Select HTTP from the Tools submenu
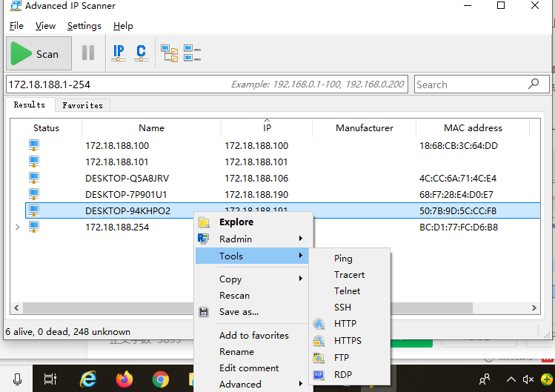This screenshot has height=392, width=555. (345, 324)
